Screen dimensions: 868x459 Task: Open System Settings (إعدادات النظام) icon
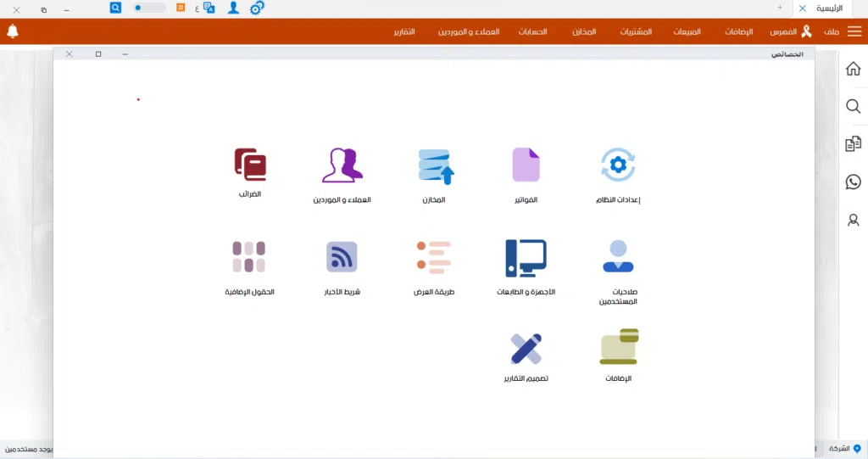click(x=618, y=165)
